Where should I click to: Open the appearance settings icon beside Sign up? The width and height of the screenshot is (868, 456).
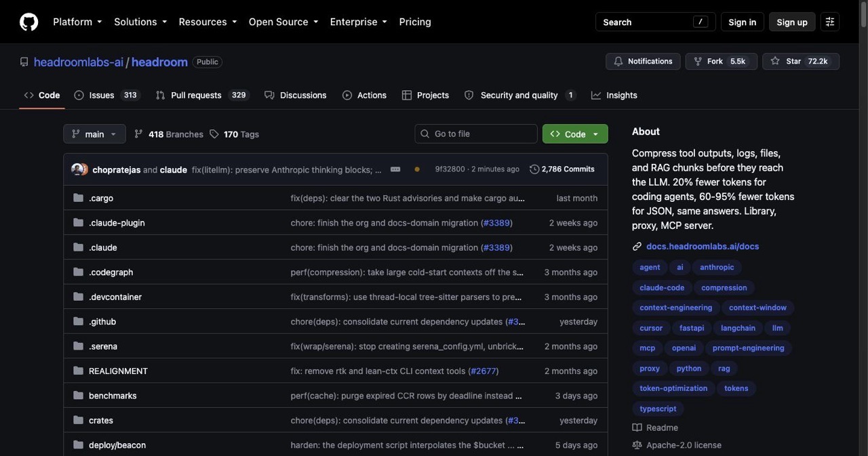click(829, 22)
